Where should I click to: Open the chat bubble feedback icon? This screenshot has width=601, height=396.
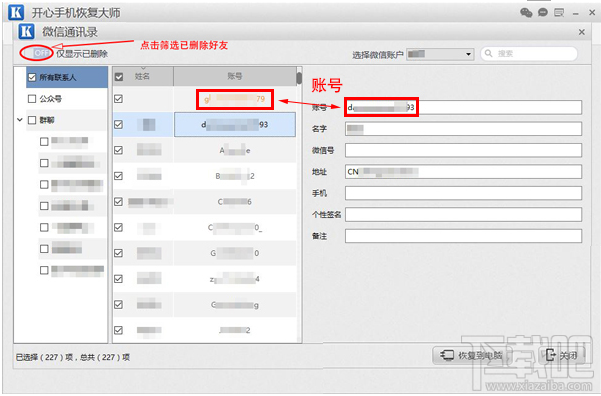pos(543,13)
